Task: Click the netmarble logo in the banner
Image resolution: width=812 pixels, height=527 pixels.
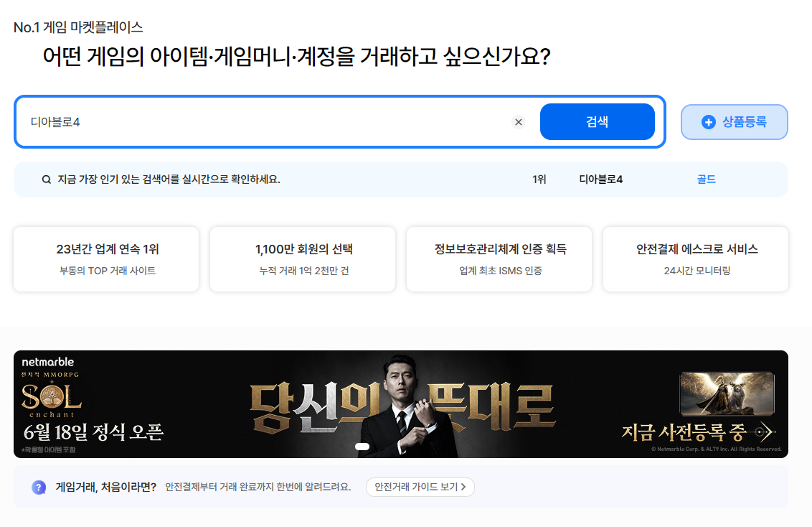Action: pos(47,362)
